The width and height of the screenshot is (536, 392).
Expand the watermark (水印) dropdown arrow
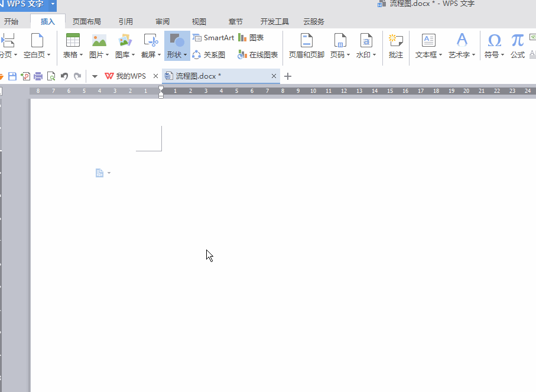[x=374, y=55]
